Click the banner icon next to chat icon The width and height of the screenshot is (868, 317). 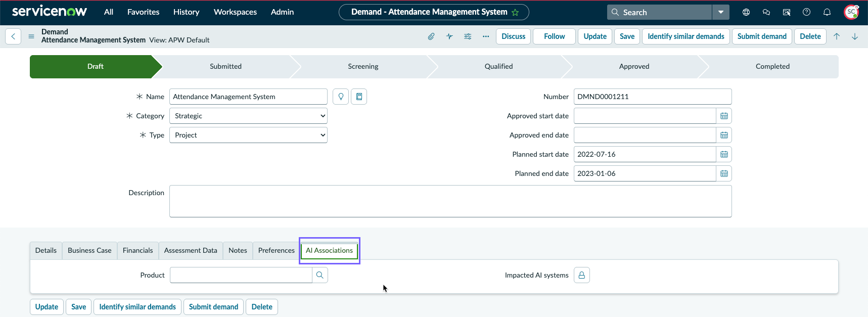point(787,12)
